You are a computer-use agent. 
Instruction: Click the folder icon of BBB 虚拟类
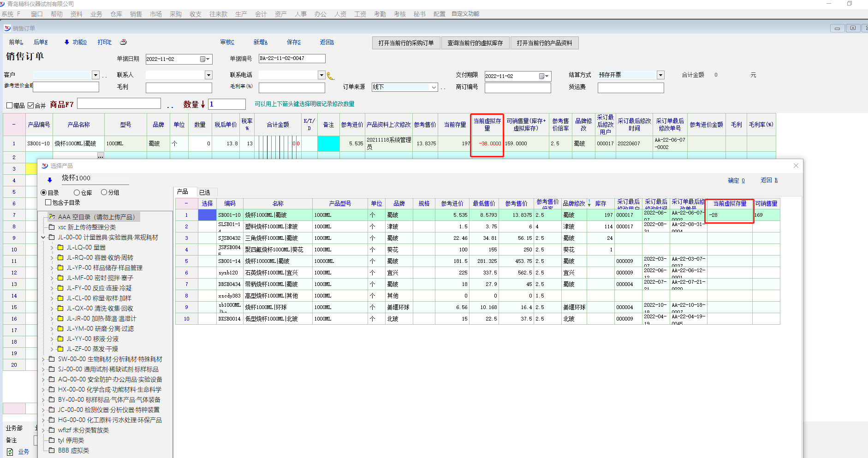52,451
